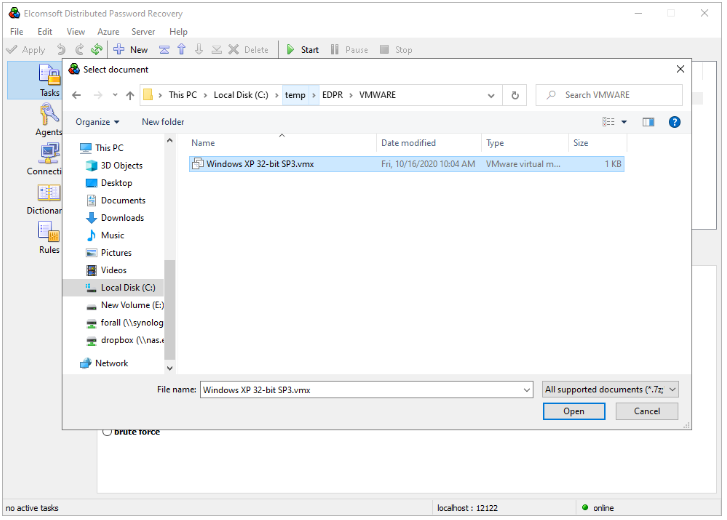Click the New folder button
Screen dimensions: 727x520
(163, 122)
